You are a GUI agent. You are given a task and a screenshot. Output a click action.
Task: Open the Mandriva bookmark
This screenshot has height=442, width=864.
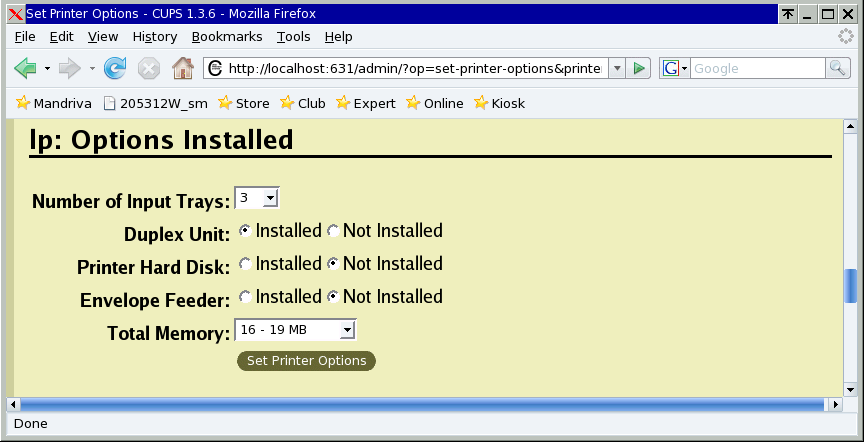[53, 103]
